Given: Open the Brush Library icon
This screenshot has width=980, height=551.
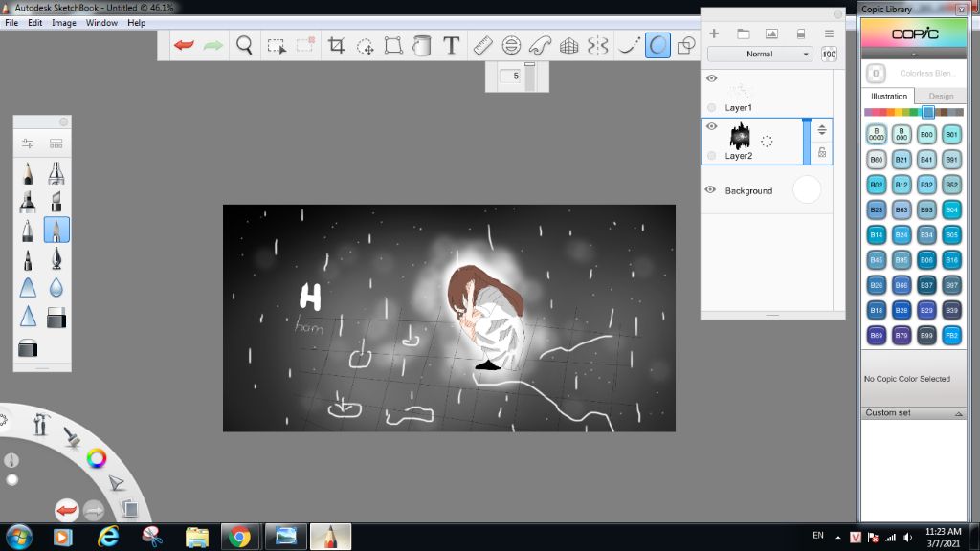Looking at the screenshot, I should pos(56,143).
